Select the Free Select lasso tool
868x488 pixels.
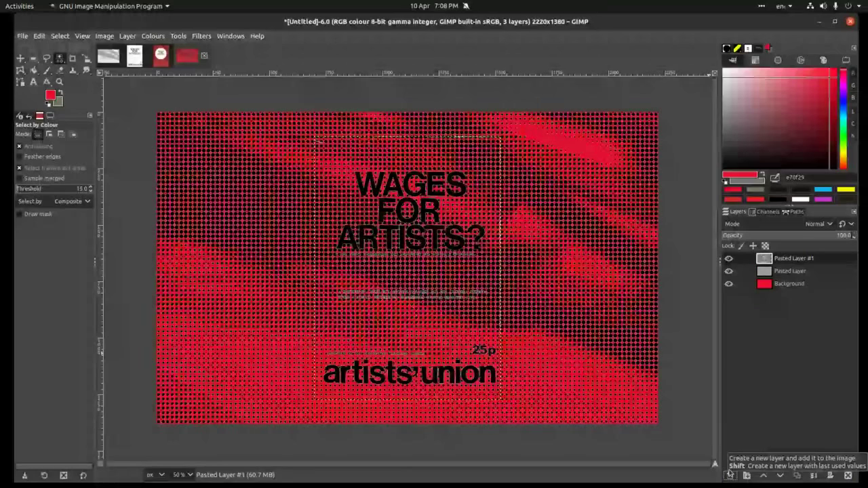pos(46,58)
